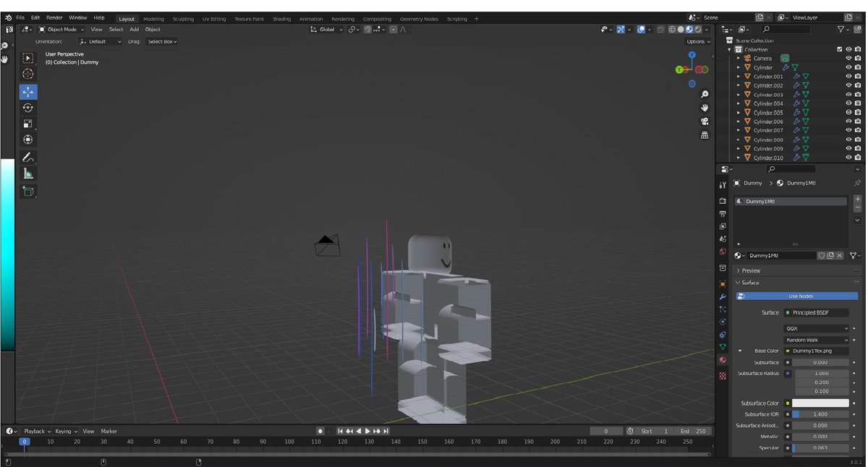This screenshot has height=467, width=868.
Task: Open the Render menu
Action: [x=54, y=17]
